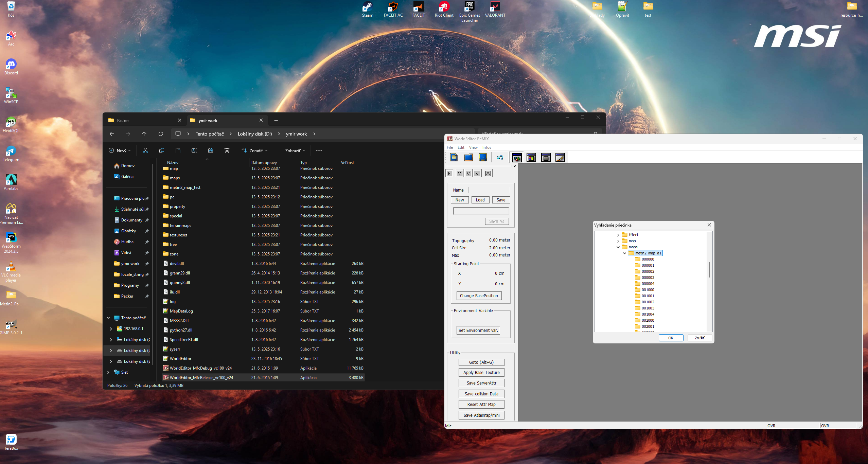The image size is (868, 464).
Task: Click the blue Open folder toolbar icon
Action: coord(468,157)
